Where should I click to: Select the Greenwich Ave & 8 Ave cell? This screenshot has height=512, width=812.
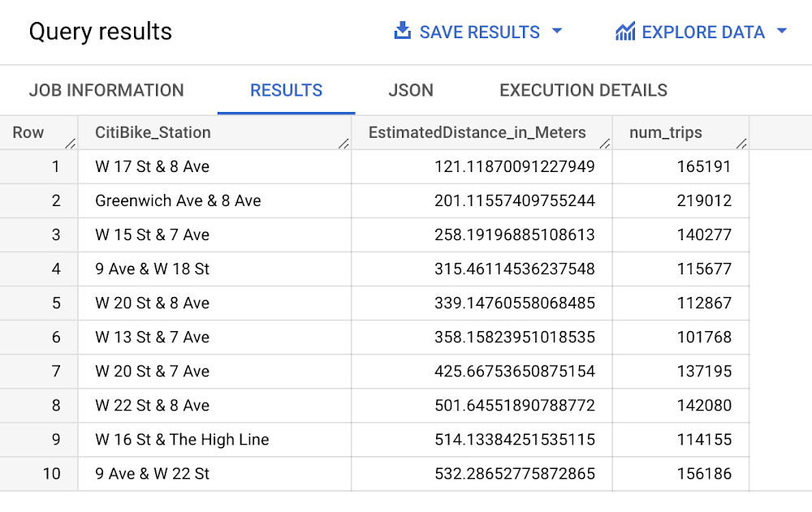pyautogui.click(x=178, y=200)
